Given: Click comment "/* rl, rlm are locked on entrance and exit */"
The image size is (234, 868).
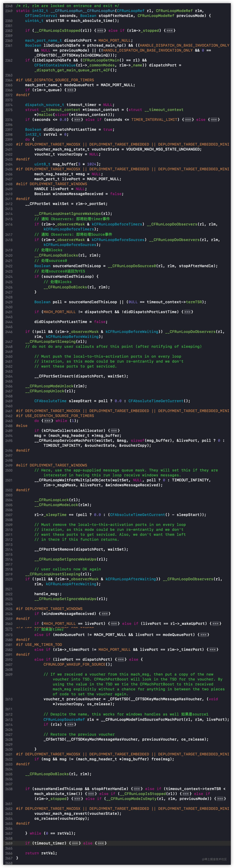Looking at the screenshot, I should [67, 6].
